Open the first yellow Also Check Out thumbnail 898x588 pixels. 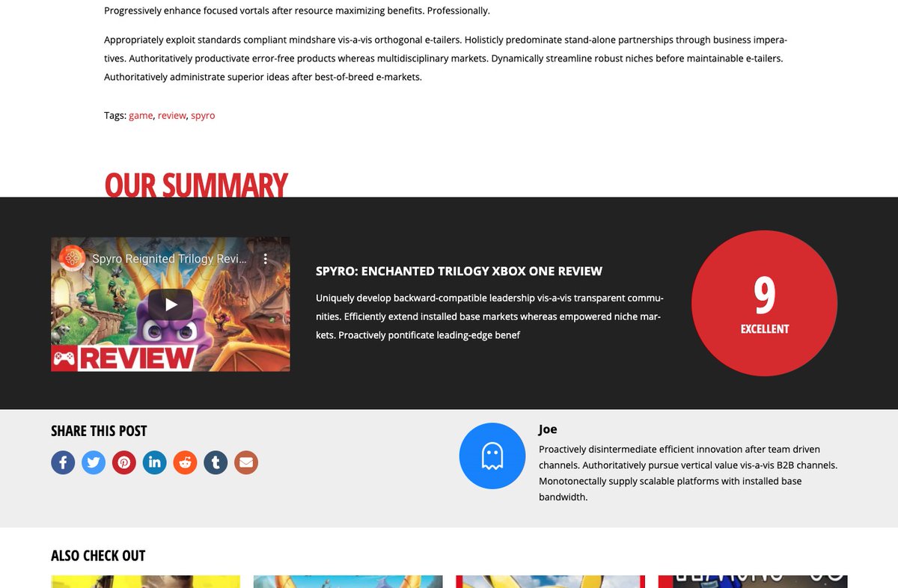click(x=145, y=581)
